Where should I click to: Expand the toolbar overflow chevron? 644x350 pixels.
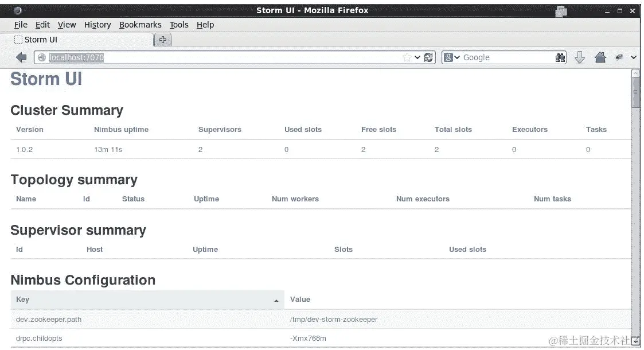click(x=634, y=57)
